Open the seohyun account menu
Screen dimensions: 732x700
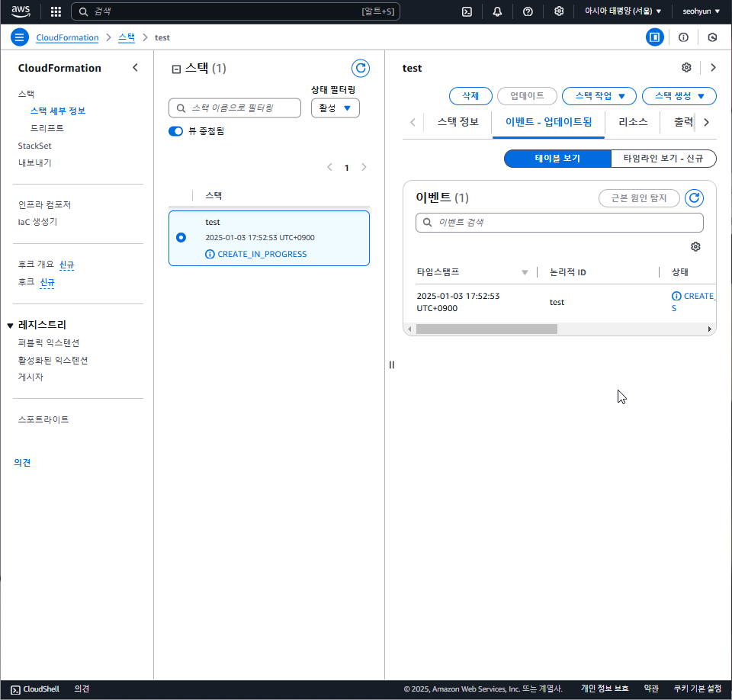[701, 11]
